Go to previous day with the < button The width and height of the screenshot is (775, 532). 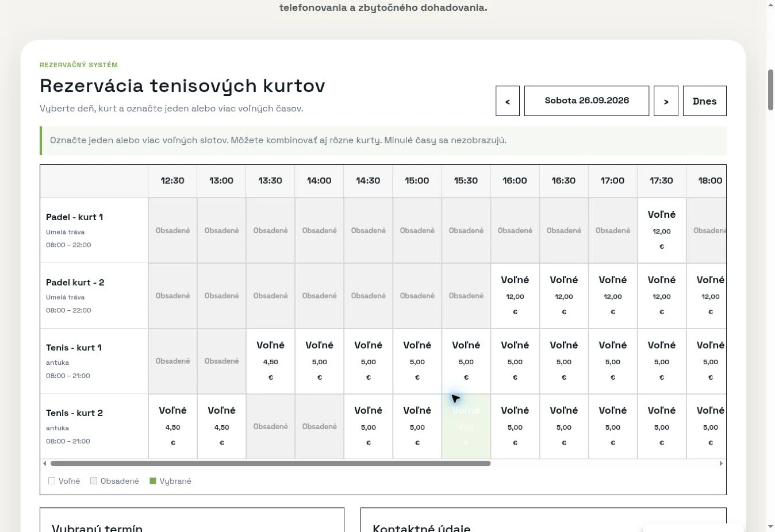click(508, 101)
